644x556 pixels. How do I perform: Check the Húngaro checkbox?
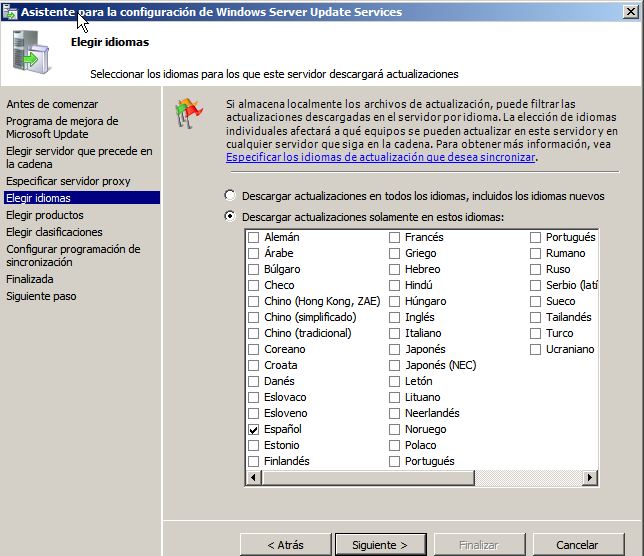(394, 301)
